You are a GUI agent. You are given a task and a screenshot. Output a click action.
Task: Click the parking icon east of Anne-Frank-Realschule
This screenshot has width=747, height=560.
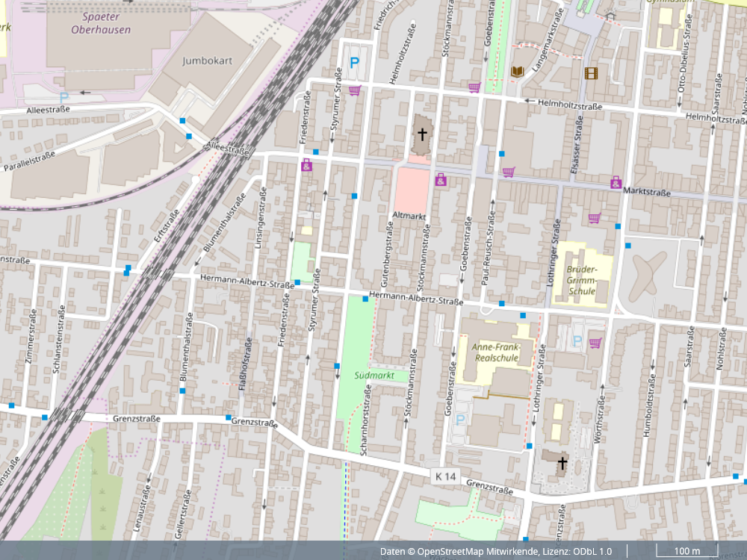577,341
